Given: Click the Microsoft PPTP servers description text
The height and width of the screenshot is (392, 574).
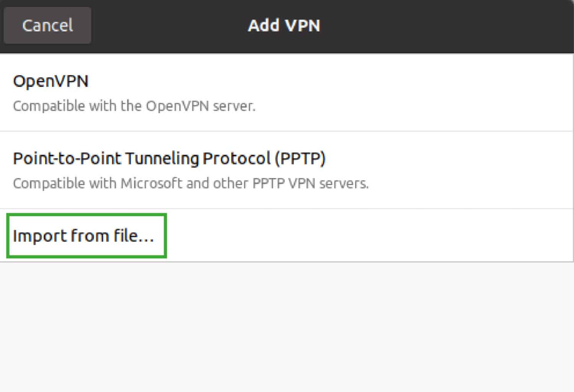Looking at the screenshot, I should point(191,183).
